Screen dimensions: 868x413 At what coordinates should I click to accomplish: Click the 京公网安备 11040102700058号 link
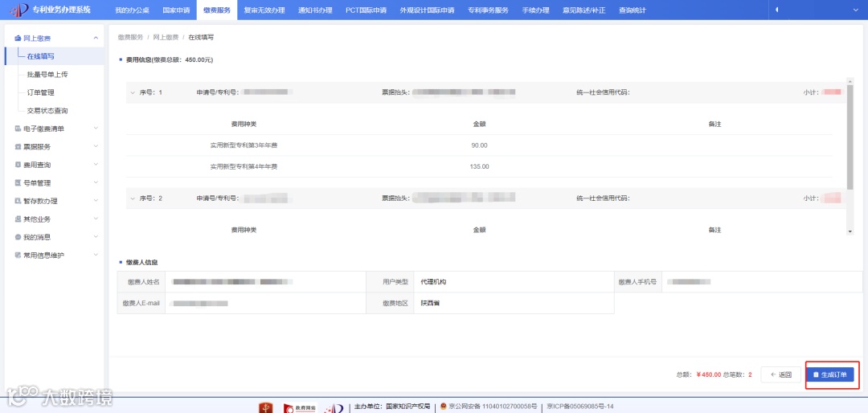493,407
